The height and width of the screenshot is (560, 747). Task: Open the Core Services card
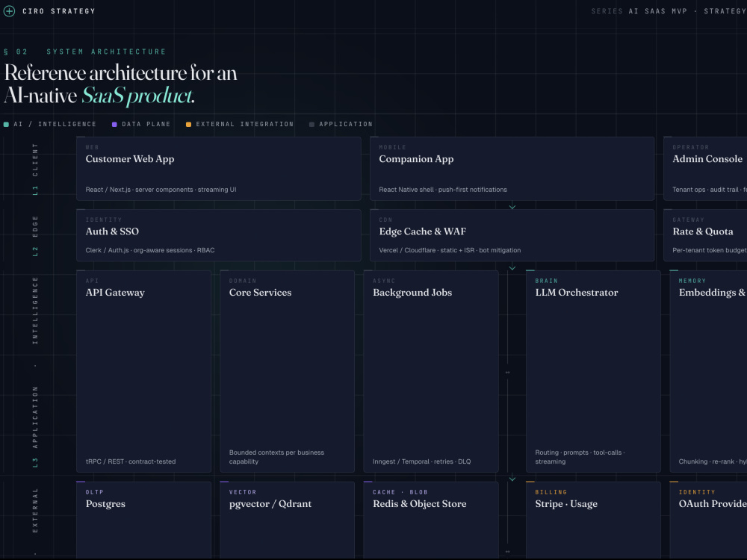click(x=288, y=371)
